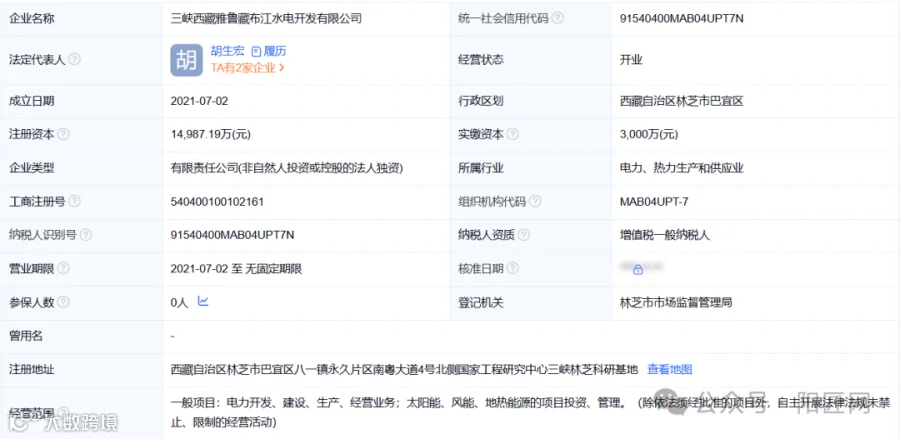Open the trend chart icon beside 0人

pyautogui.click(x=203, y=301)
